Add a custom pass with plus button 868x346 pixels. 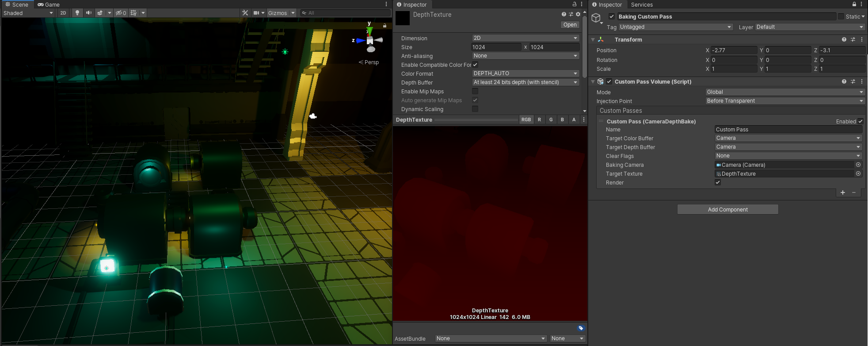pos(843,192)
